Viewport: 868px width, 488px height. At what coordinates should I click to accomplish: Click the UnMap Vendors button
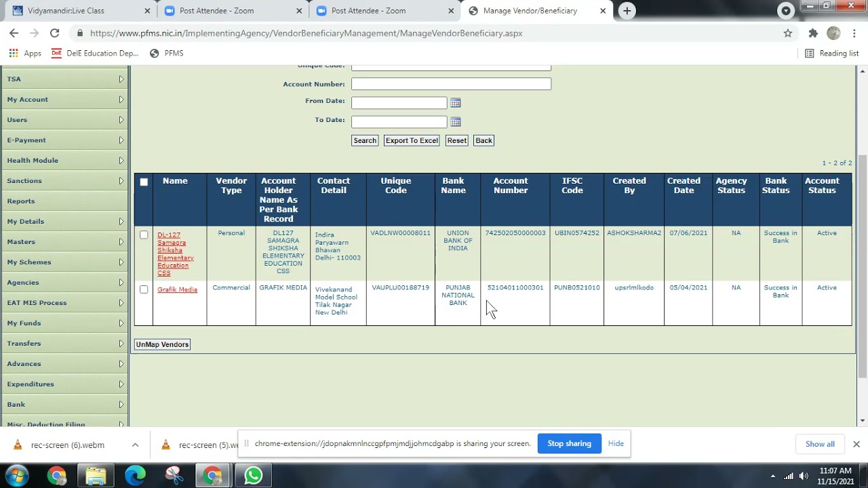click(x=162, y=344)
